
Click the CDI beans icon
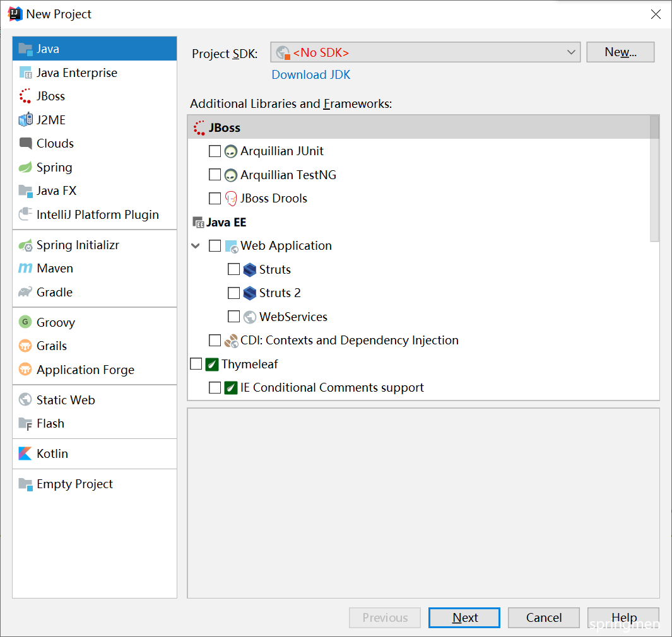tap(231, 341)
